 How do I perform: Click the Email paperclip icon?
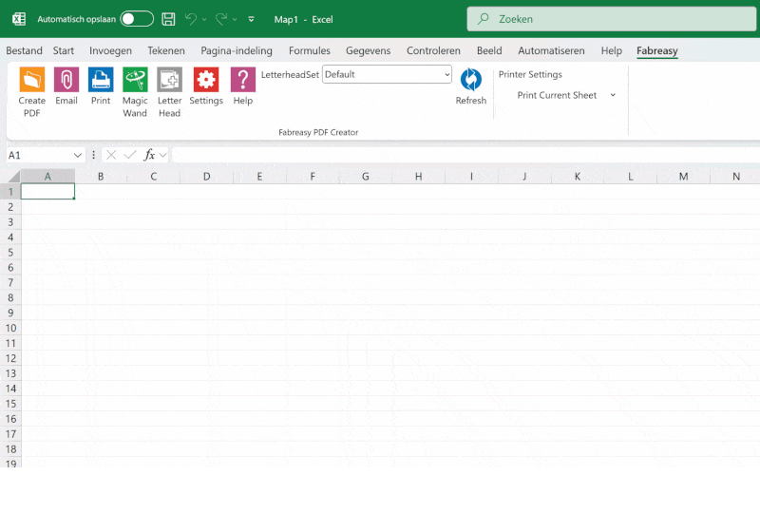[66, 80]
